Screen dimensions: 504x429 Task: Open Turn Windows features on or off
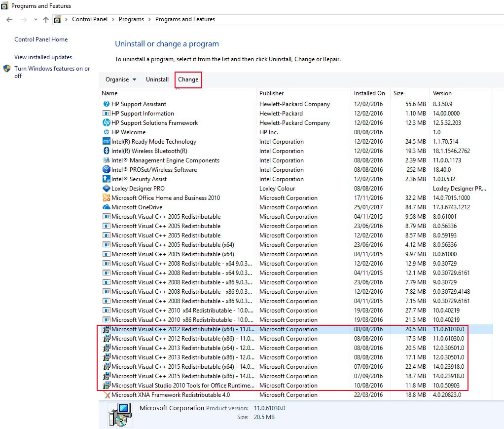(x=52, y=72)
